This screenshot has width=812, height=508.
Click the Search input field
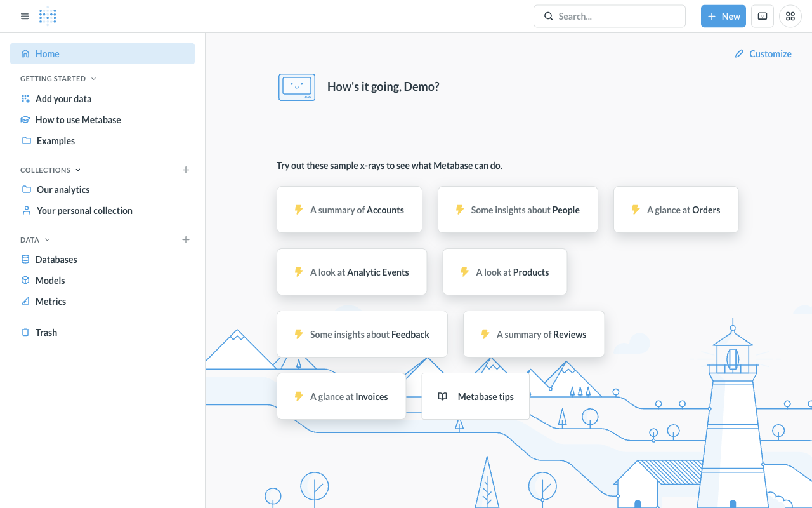(610, 17)
